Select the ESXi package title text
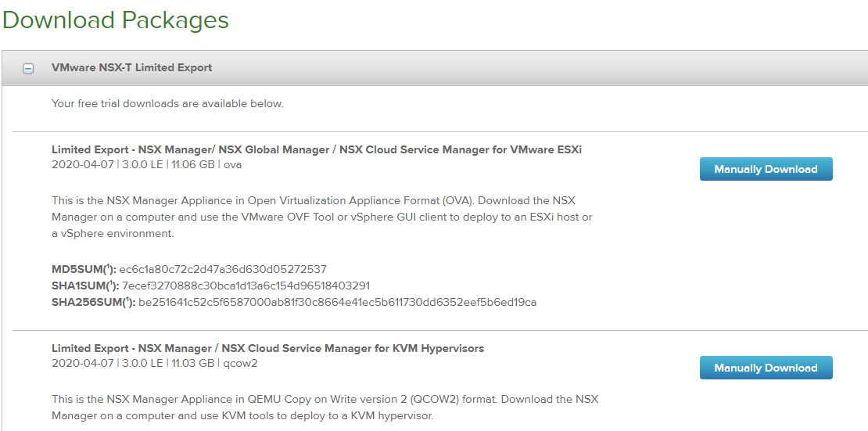868x431 pixels. (x=317, y=149)
